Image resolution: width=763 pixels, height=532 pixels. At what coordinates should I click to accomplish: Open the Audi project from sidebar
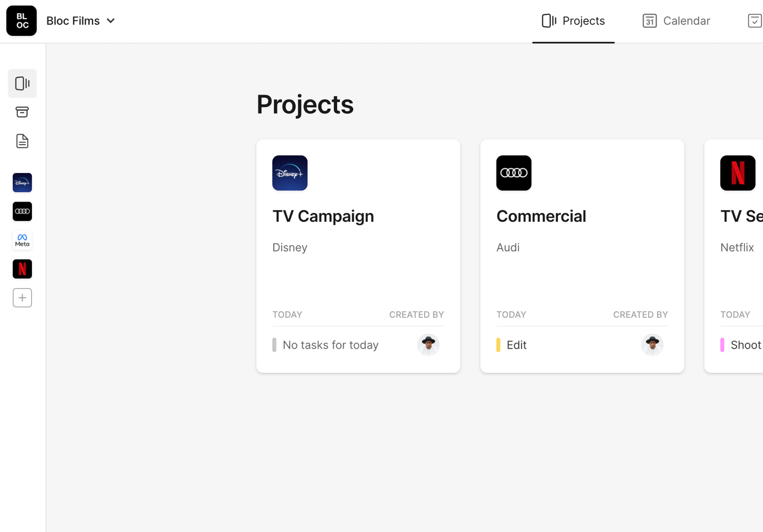(x=22, y=212)
